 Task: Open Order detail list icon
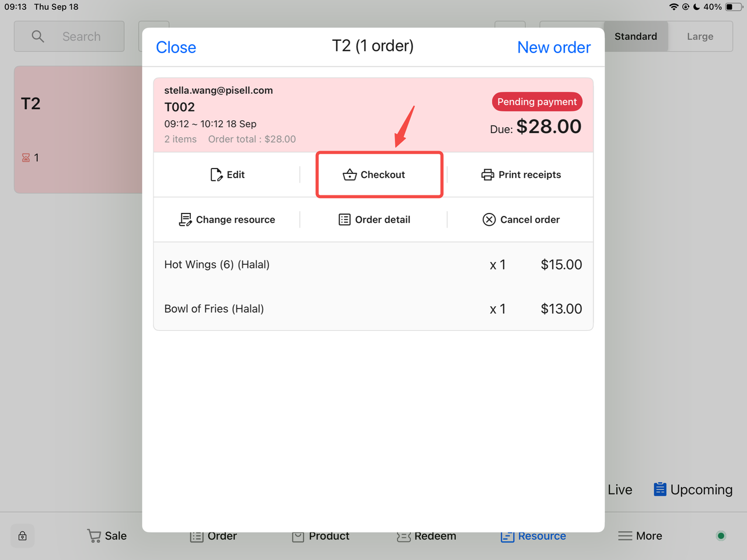[x=344, y=219]
